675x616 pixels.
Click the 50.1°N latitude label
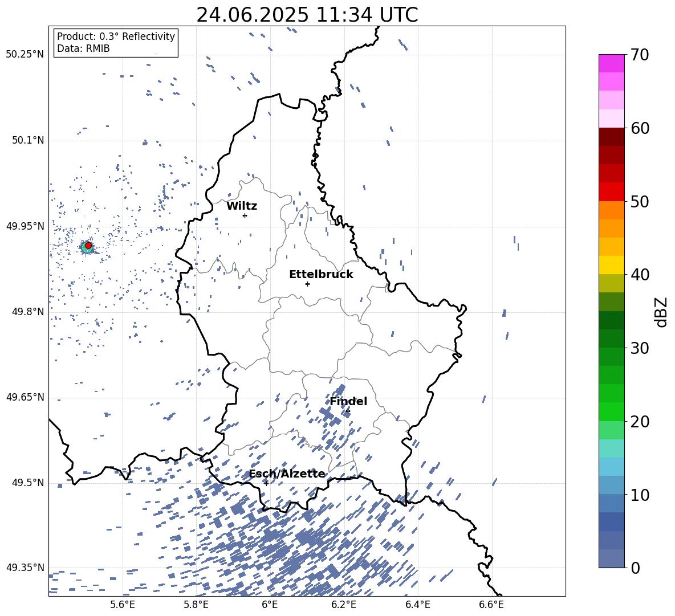click(x=28, y=140)
